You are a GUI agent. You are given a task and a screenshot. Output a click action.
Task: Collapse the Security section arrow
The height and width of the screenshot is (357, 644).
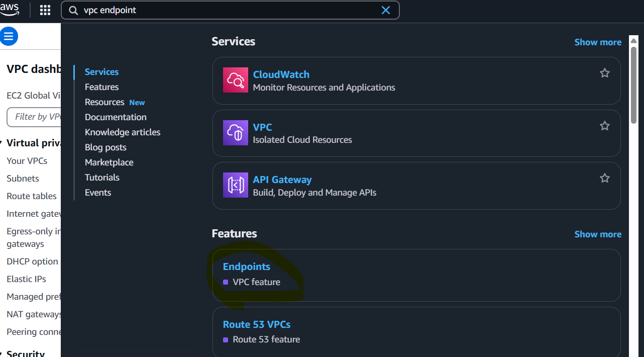[x=2, y=354]
